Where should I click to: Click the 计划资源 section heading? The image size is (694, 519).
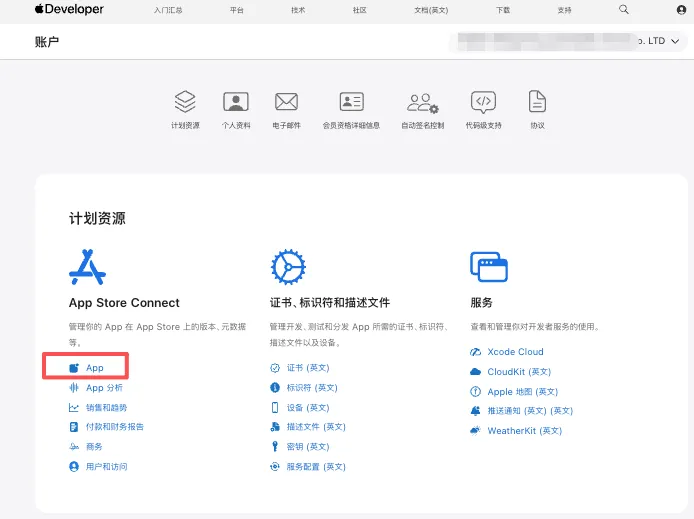(x=97, y=218)
